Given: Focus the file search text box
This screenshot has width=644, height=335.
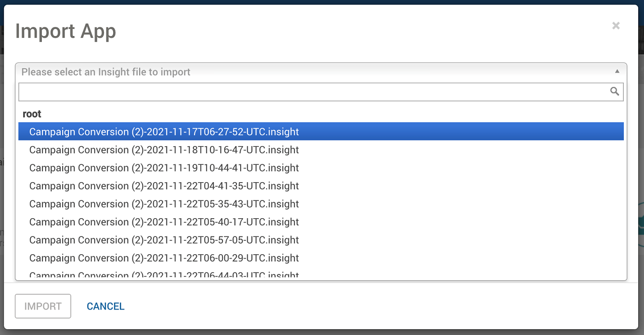Looking at the screenshot, I should 313,92.
